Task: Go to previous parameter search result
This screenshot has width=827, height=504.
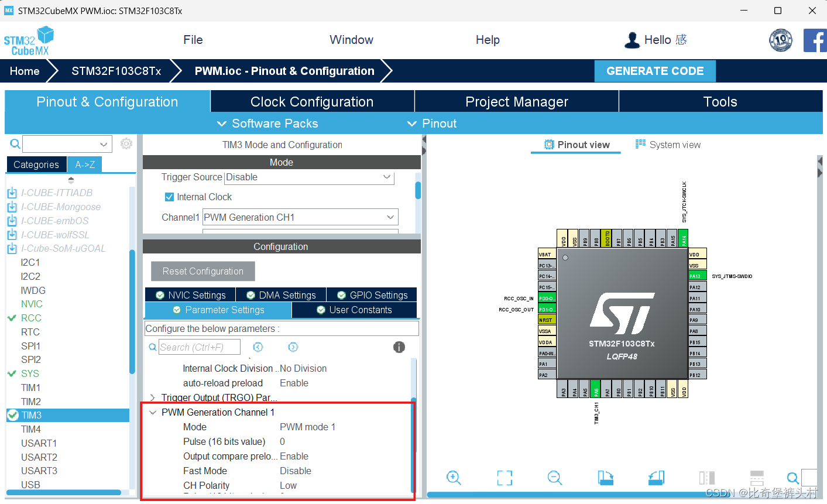Action: click(x=258, y=347)
